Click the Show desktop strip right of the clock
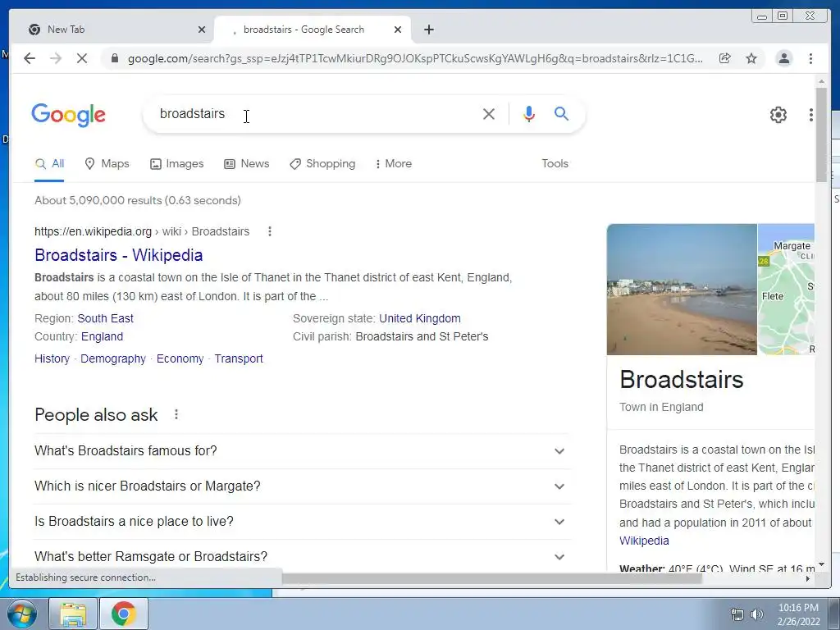Screen dimensions: 840x630 coord(833,614)
